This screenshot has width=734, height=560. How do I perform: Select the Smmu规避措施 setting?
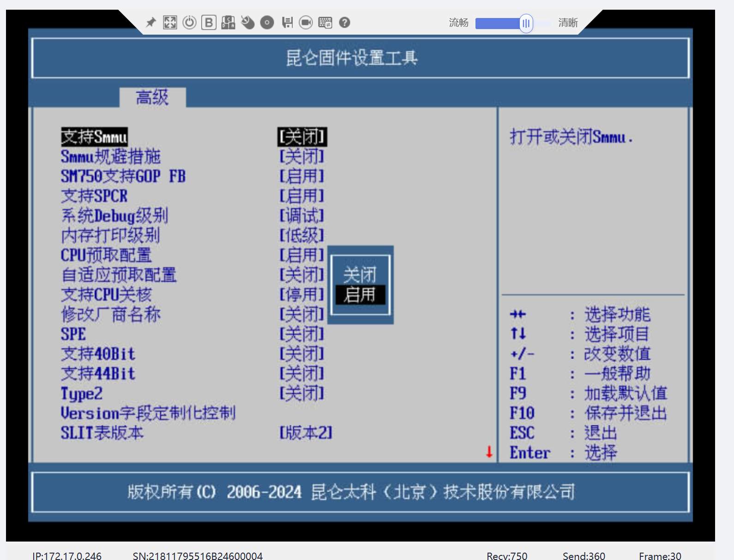tap(111, 157)
